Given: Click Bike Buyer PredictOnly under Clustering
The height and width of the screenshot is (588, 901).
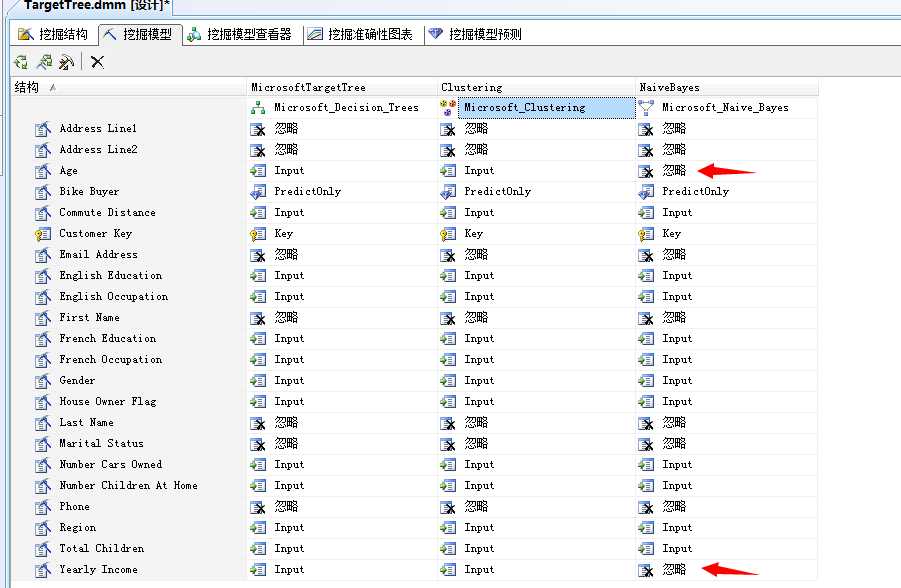Looking at the screenshot, I should coord(536,192).
